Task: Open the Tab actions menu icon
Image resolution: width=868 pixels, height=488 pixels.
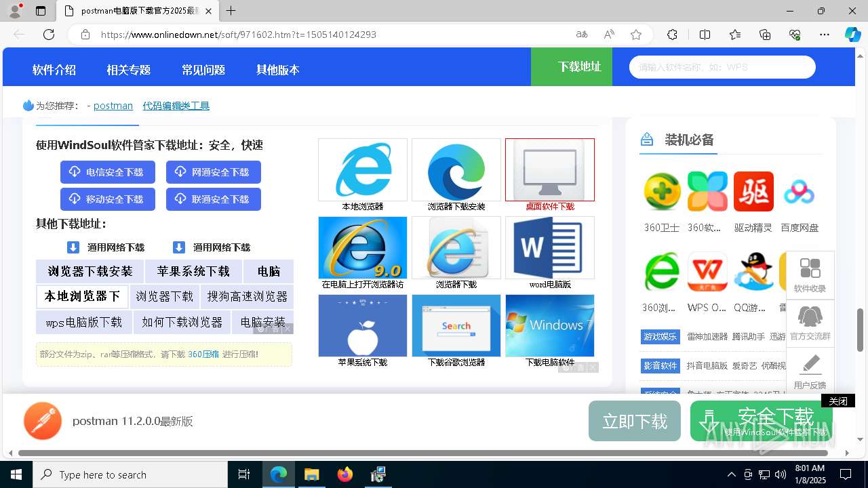Action: click(41, 11)
